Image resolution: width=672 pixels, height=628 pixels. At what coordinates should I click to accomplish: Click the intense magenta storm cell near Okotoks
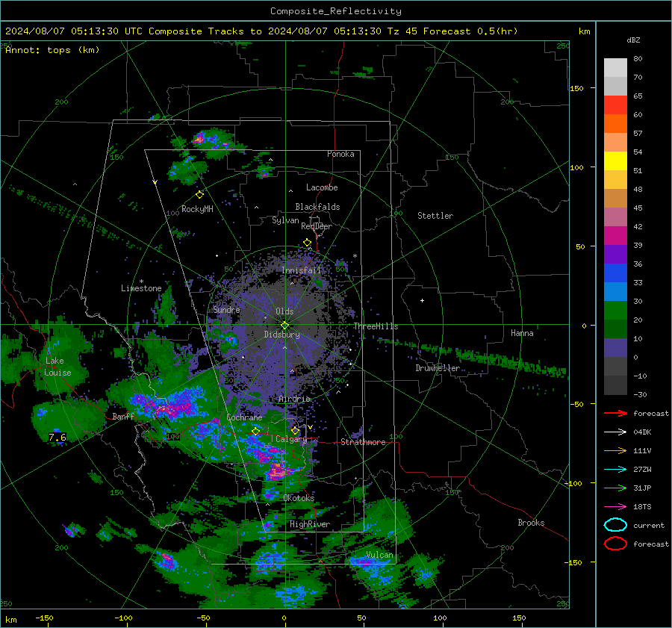(x=278, y=470)
